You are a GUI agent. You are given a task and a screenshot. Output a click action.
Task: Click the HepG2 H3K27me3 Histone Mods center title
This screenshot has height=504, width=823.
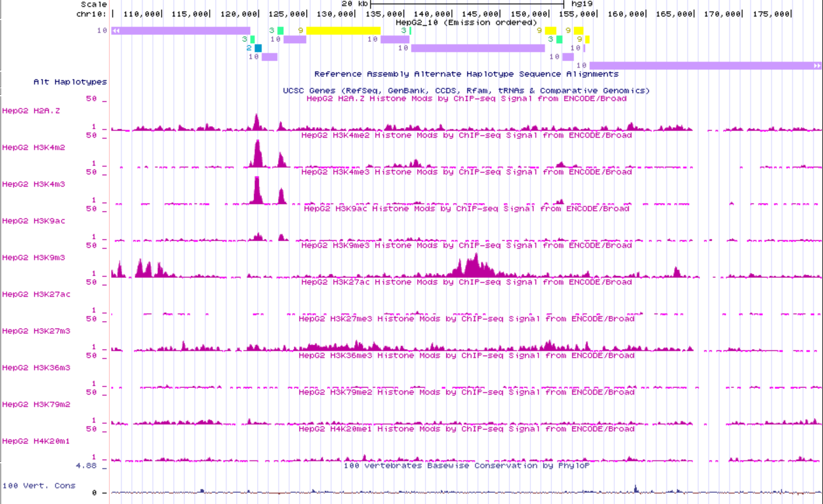point(466,319)
